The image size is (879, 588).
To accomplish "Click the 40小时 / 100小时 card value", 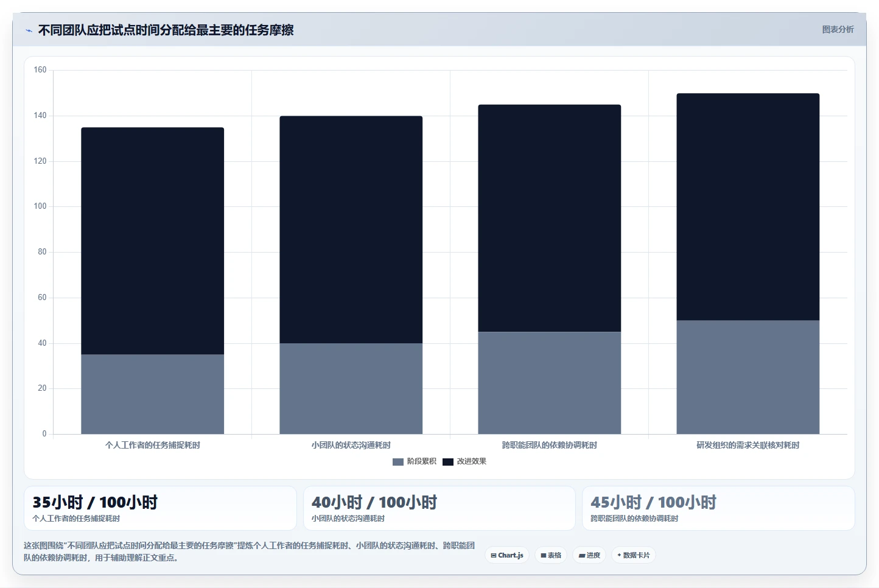I will [x=374, y=502].
